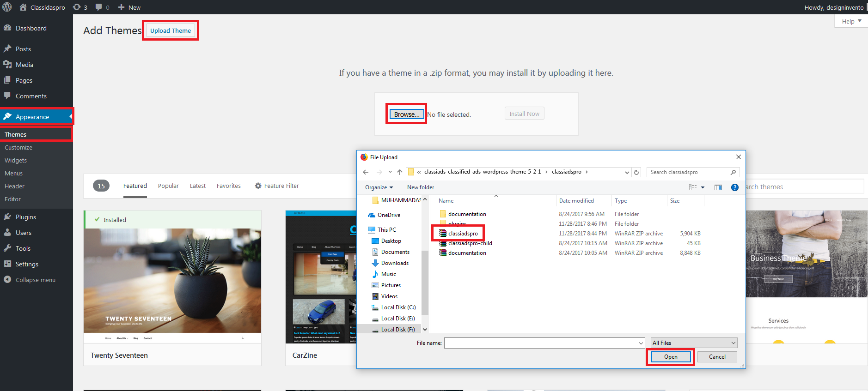
Task: Click the Install Now button
Action: (524, 114)
